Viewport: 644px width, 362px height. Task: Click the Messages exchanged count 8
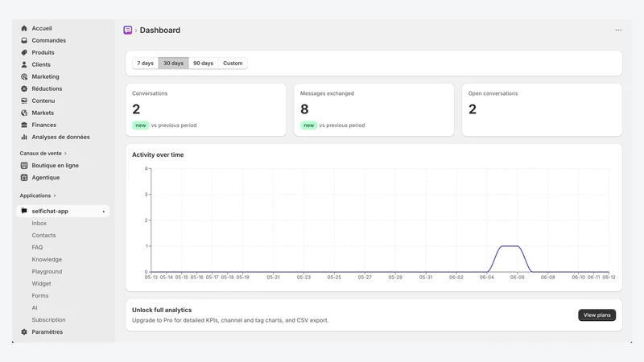[x=304, y=109]
